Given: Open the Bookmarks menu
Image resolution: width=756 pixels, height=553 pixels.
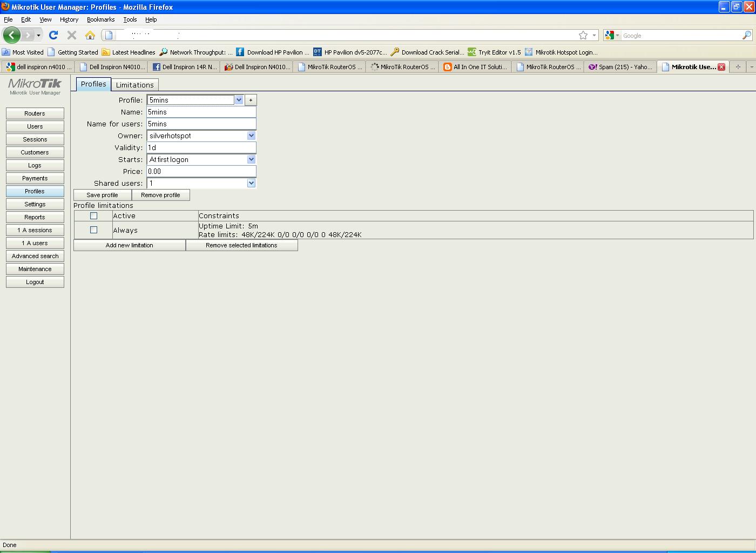Looking at the screenshot, I should [x=100, y=19].
